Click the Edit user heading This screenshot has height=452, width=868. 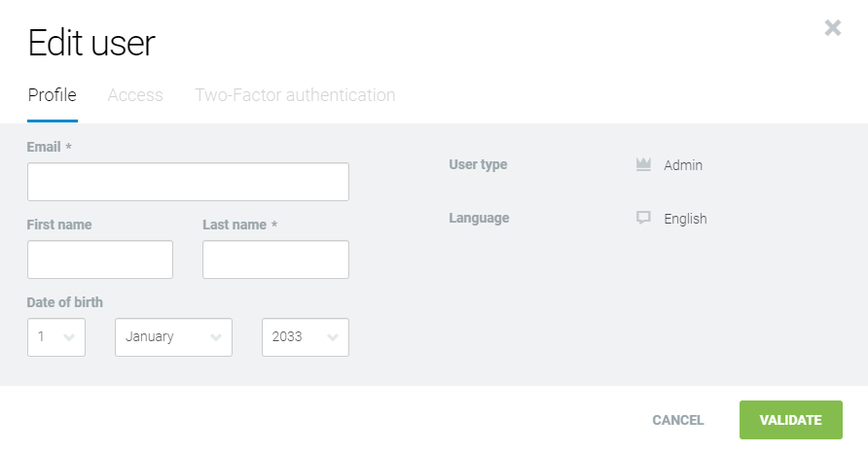[x=91, y=43]
